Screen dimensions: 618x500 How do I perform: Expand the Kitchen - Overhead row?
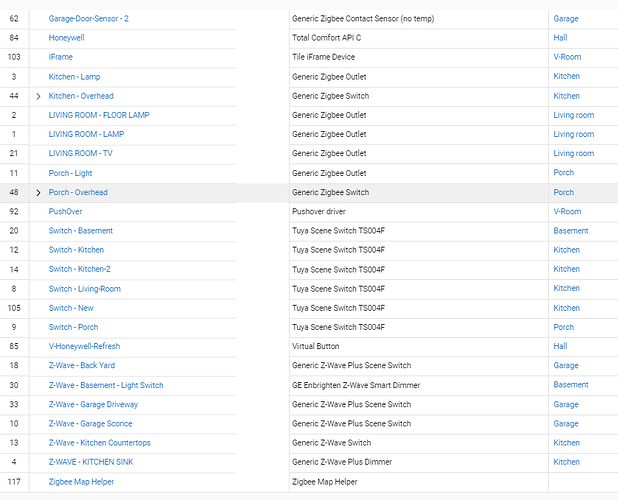[x=38, y=96]
